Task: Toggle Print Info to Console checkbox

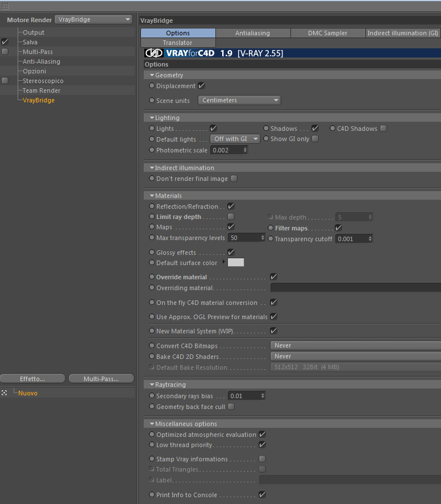Action: point(263,495)
